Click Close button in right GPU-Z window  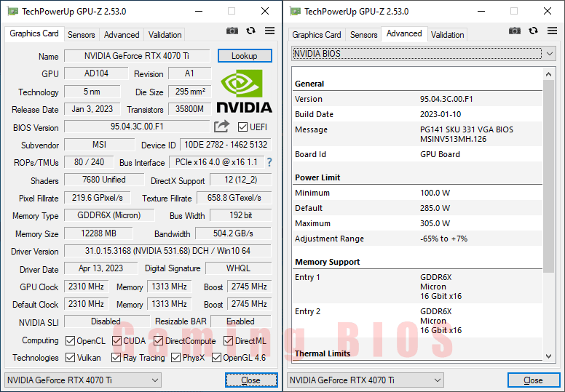tap(534, 380)
